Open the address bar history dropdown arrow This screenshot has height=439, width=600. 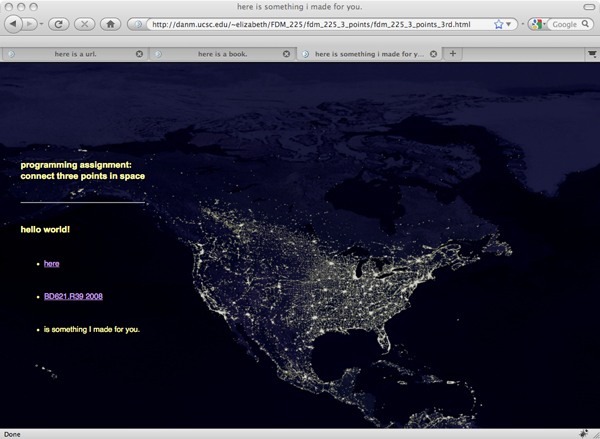(x=509, y=24)
